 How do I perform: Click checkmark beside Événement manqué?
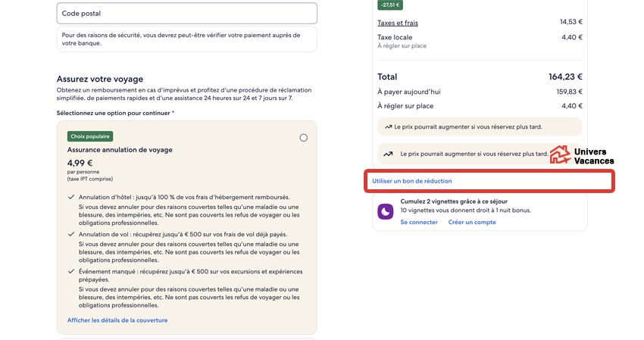(70, 271)
